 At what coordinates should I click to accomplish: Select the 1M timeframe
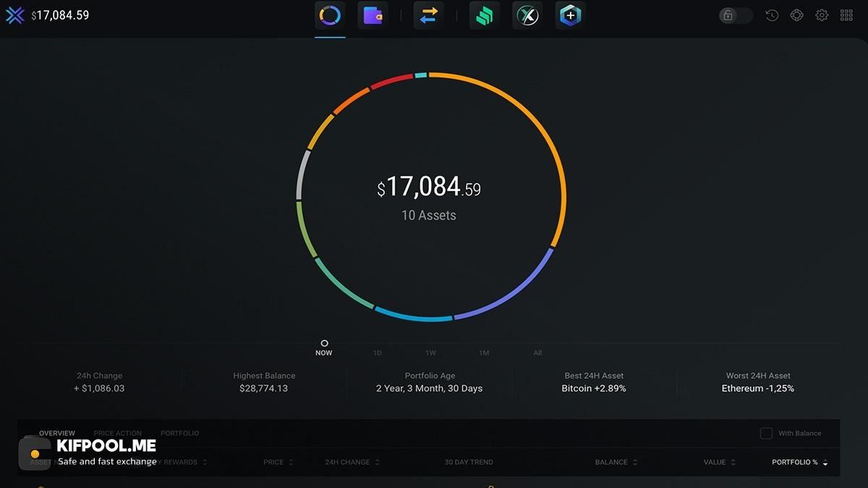[x=484, y=353]
